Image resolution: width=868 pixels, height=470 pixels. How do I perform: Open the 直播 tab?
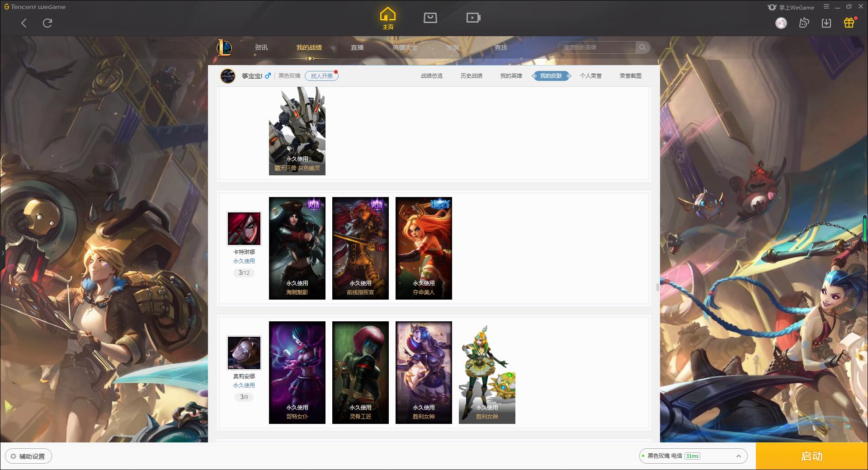coord(357,47)
